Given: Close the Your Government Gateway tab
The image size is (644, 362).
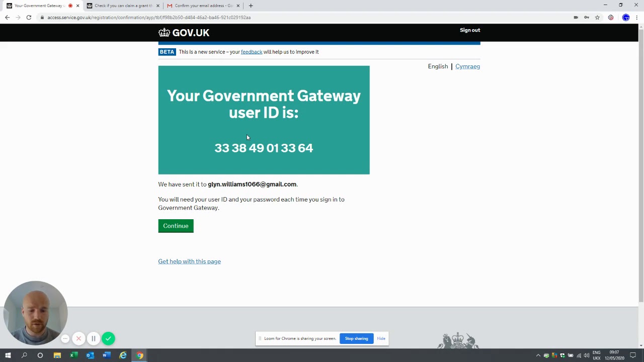Looking at the screenshot, I should [x=77, y=6].
